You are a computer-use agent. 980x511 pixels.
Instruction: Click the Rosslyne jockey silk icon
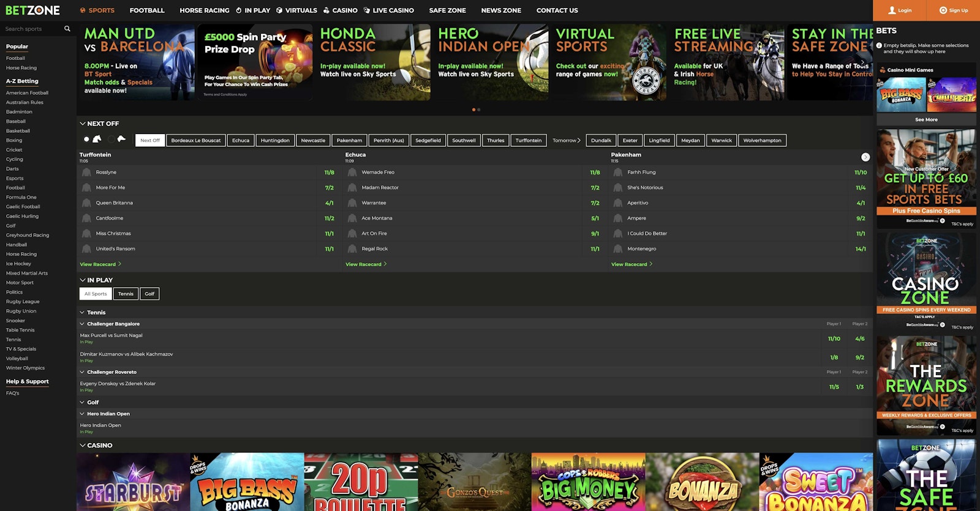coord(86,173)
